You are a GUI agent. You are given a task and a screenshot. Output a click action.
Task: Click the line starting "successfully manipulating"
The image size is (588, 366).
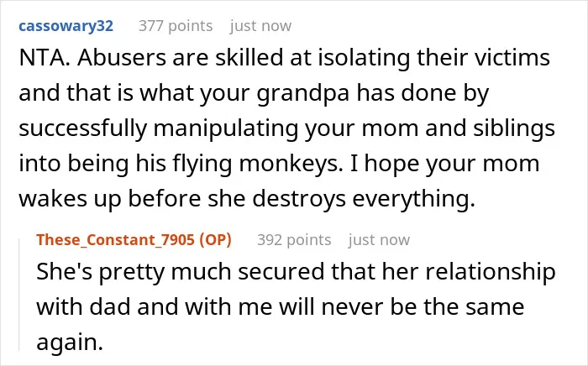(x=287, y=128)
